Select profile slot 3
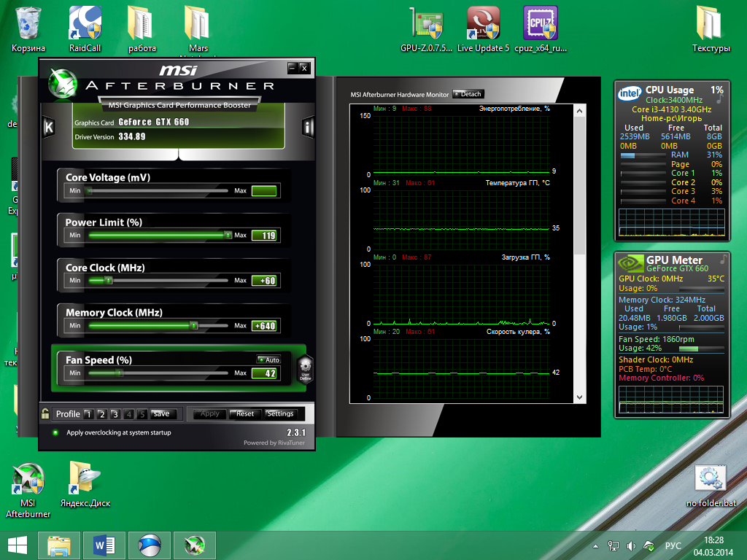This screenshot has width=747, height=560. pos(115,414)
